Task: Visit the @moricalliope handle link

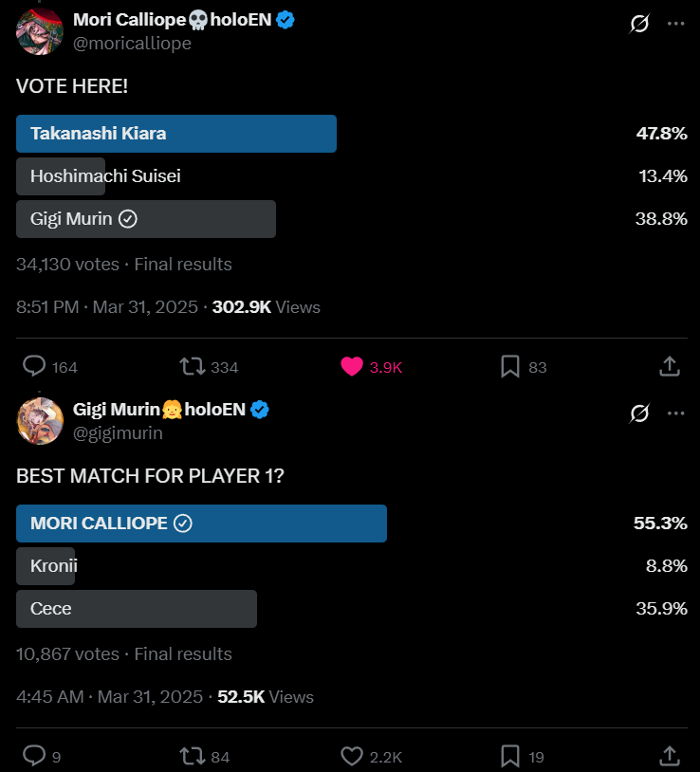Action: (x=132, y=44)
